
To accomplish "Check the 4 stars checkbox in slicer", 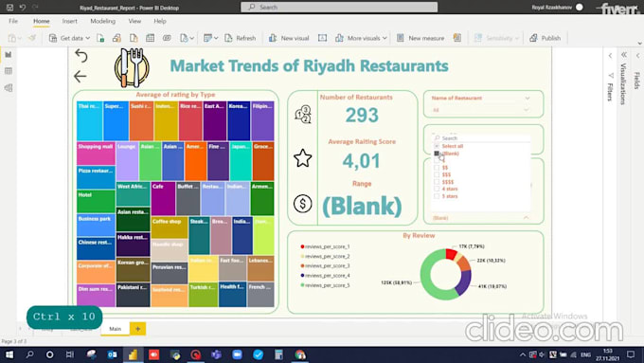I will [437, 189].
